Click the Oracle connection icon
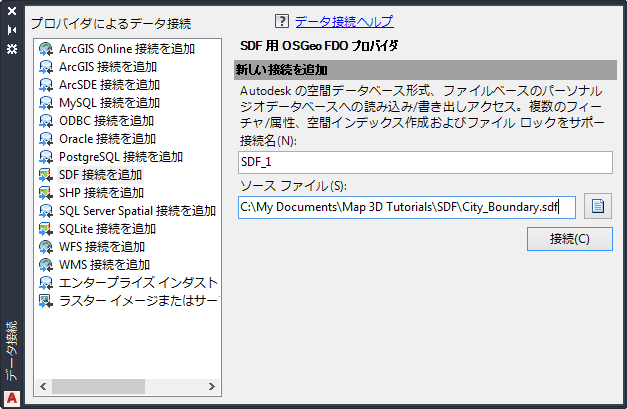This screenshot has width=627, height=409. pos(46,139)
